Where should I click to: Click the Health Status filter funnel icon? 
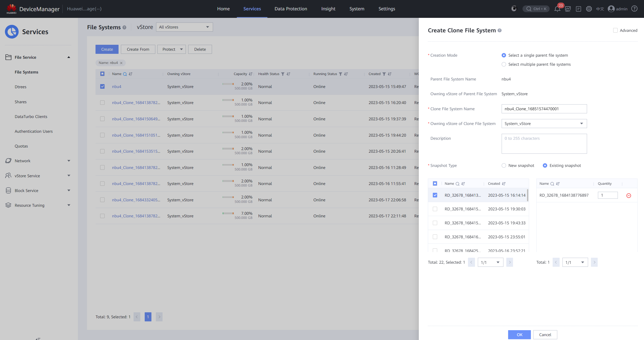click(x=283, y=74)
